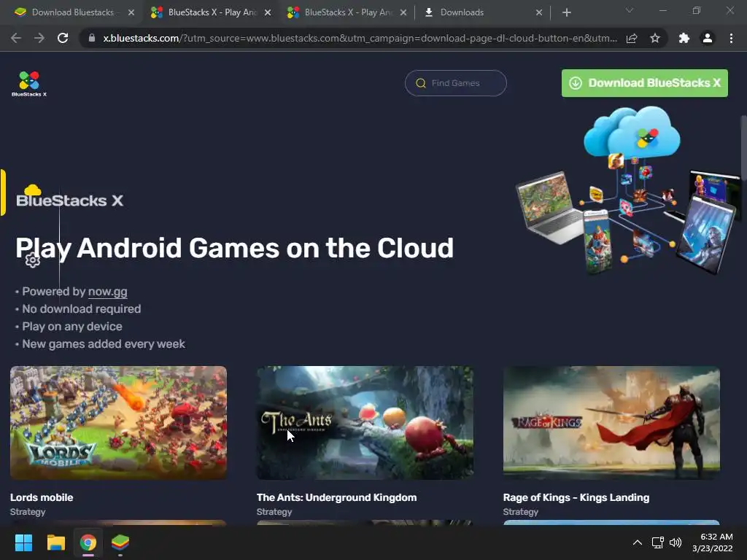The height and width of the screenshot is (560, 747).
Task: Click the gear icon near headline
Action: (32, 260)
